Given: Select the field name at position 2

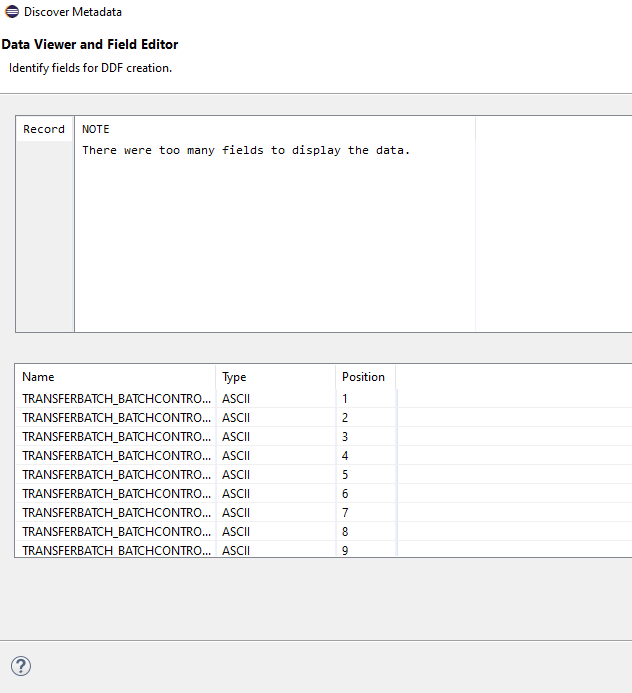Looking at the screenshot, I should [x=116, y=418].
